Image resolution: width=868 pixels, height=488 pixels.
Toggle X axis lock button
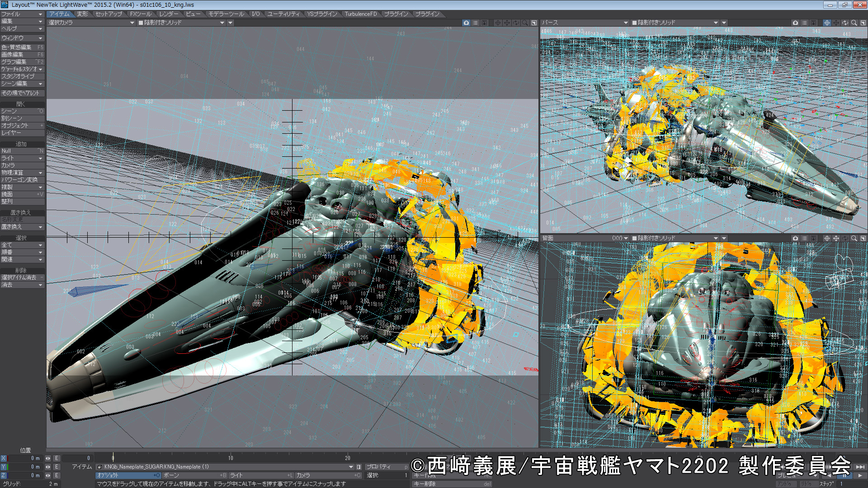(4, 458)
